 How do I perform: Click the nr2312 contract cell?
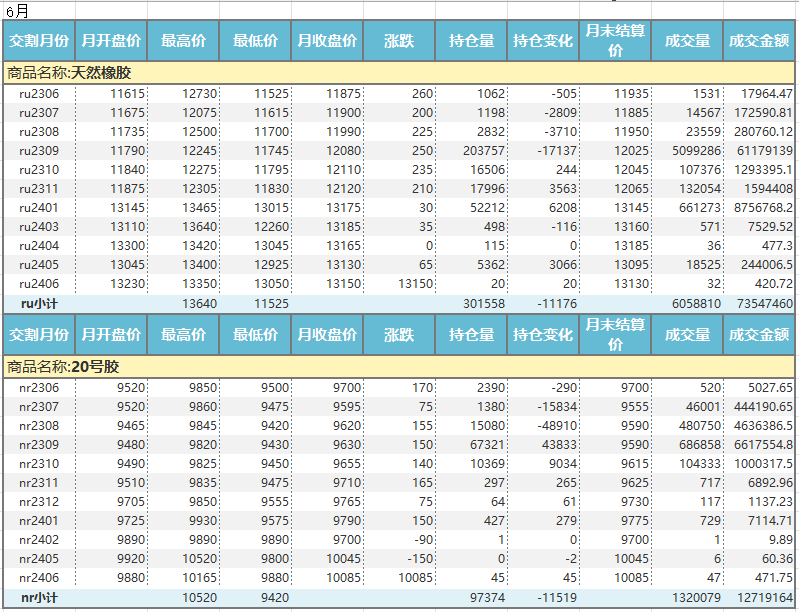[x=39, y=502]
